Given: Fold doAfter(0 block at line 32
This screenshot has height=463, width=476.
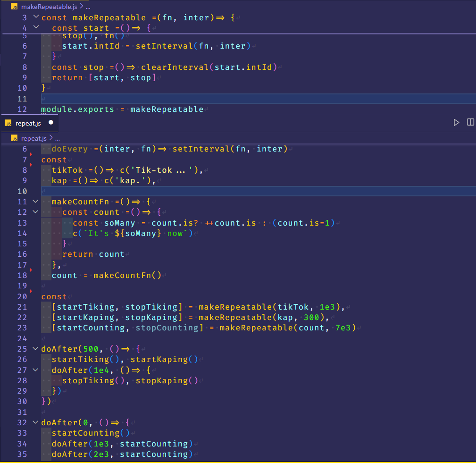Looking at the screenshot, I should [x=35, y=422].
